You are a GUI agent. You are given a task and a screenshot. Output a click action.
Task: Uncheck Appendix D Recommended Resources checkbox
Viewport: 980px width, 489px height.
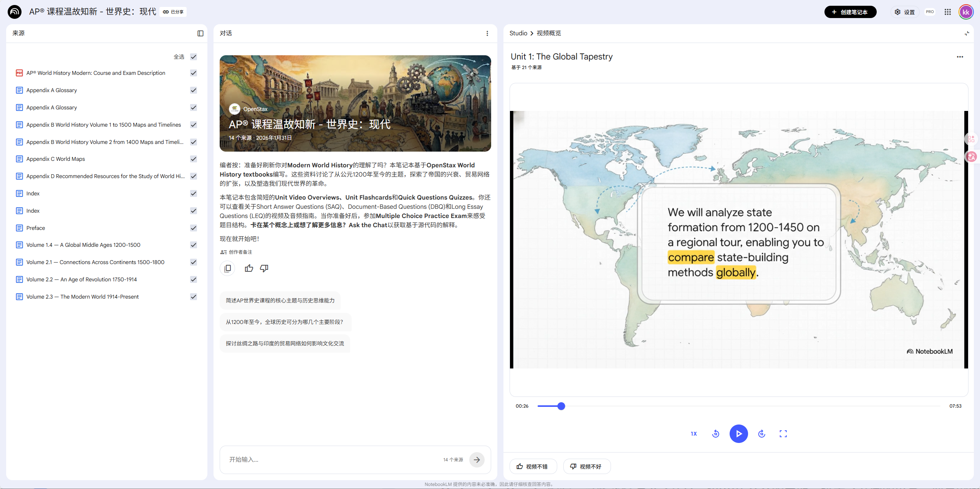[x=194, y=176]
